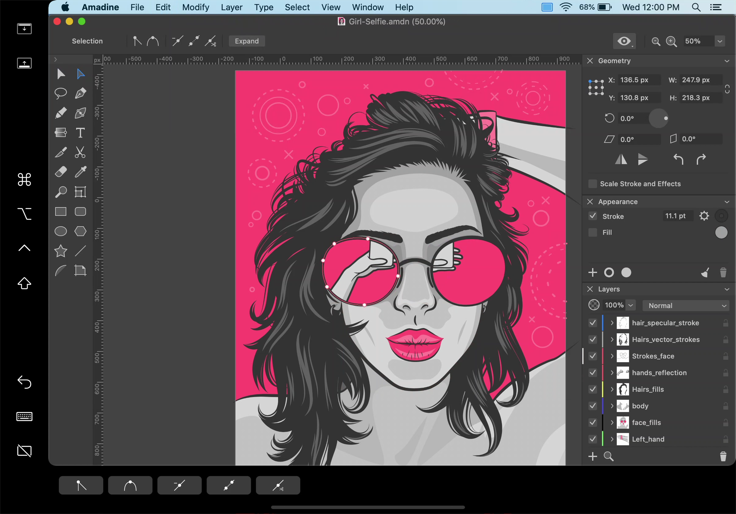Select the Eraser tool
The height and width of the screenshot is (514, 736).
click(61, 172)
